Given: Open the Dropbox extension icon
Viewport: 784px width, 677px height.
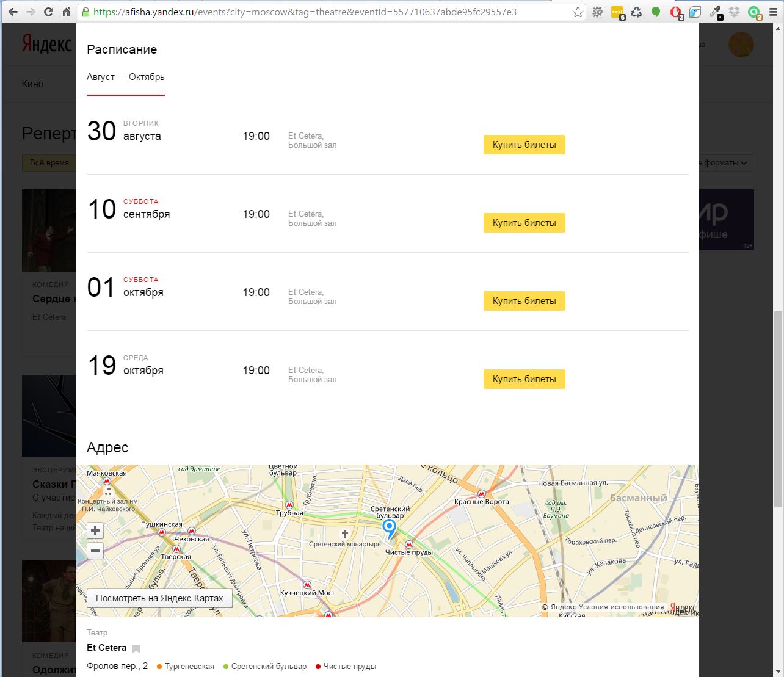Looking at the screenshot, I should coord(735,12).
